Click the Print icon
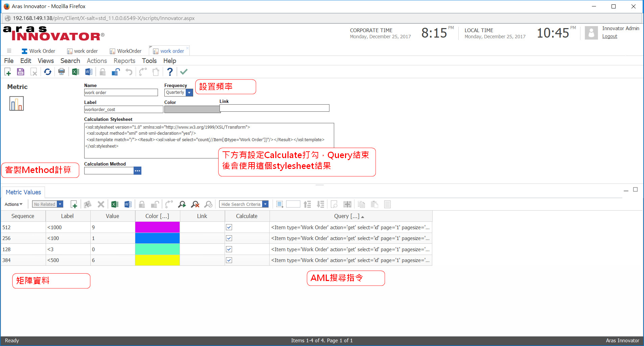 (x=62, y=72)
